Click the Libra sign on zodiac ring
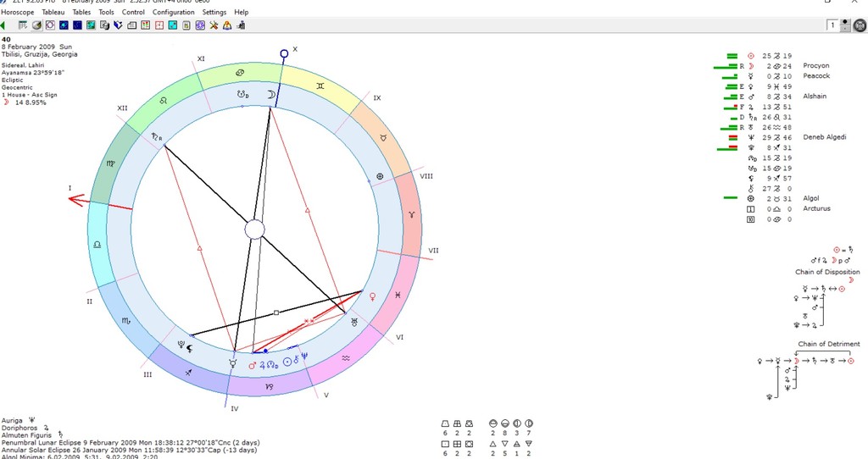Image resolution: width=868 pixels, height=459 pixels. pos(97,245)
